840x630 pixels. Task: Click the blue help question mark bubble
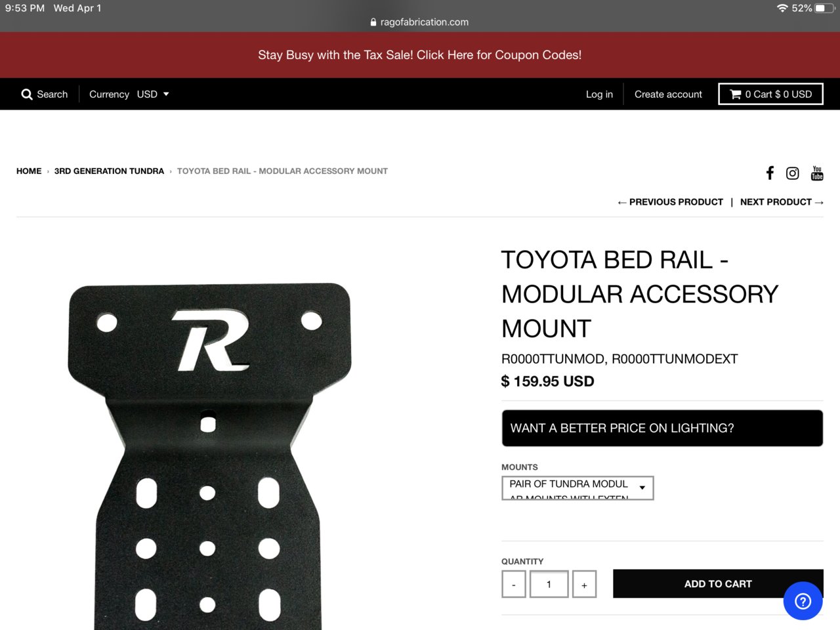click(803, 600)
